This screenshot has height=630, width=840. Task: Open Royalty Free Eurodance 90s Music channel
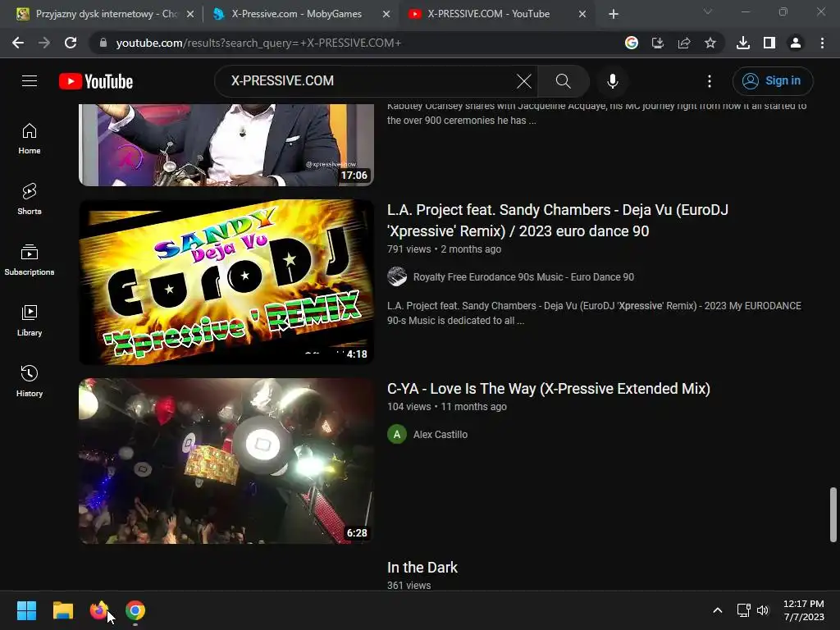(523, 277)
